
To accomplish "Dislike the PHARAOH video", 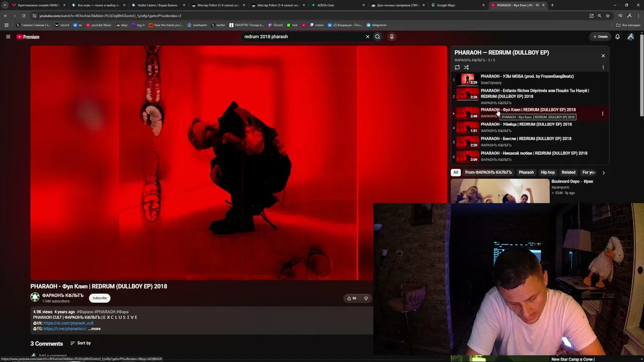I will pyautogui.click(x=366, y=298).
